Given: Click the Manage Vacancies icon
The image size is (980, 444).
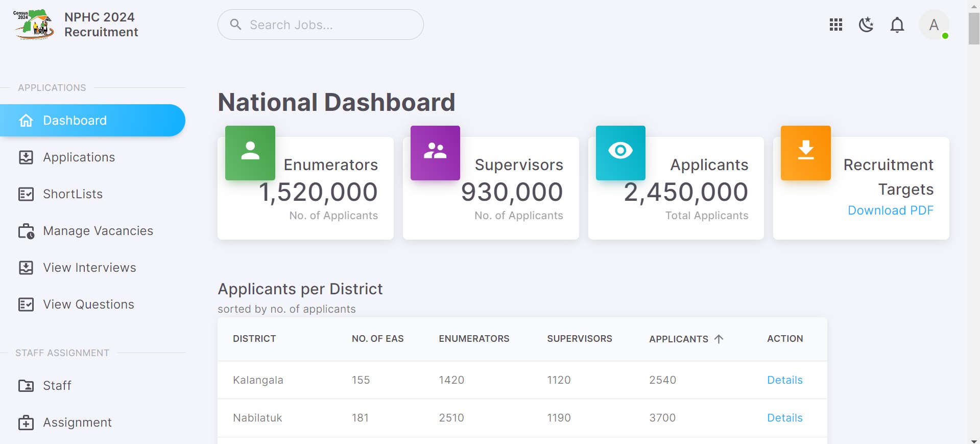Looking at the screenshot, I should [26, 231].
